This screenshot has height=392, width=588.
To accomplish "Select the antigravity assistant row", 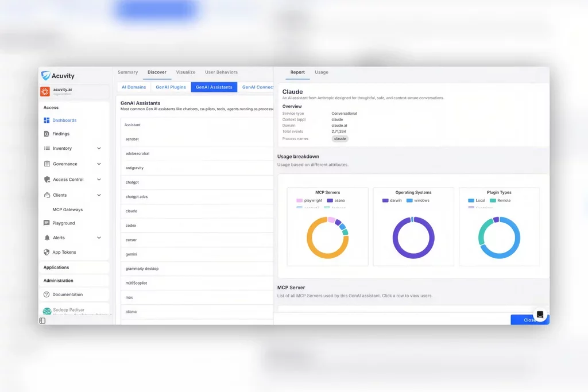I will pos(197,168).
